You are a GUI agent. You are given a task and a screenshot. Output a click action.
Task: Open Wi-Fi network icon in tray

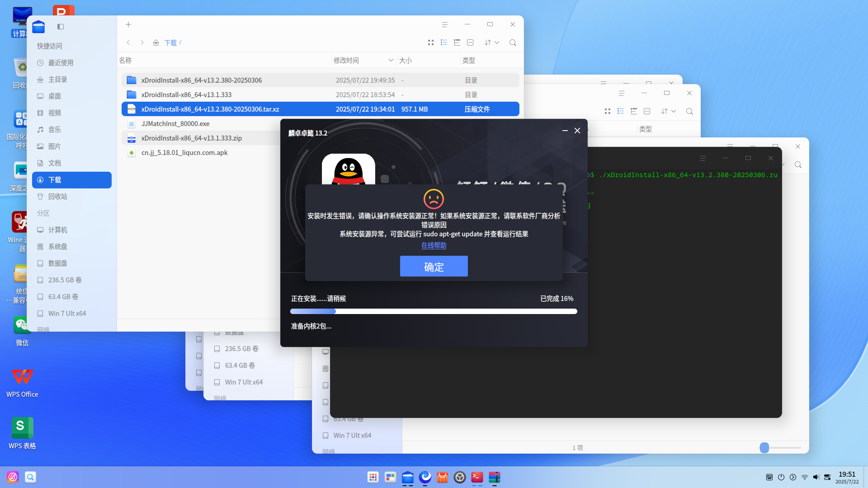tap(805, 477)
